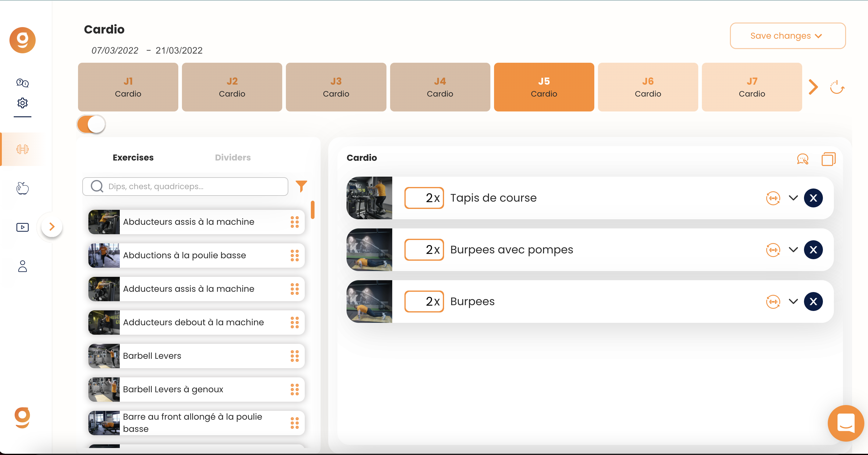Grab handle of Barre au front allongé row
The height and width of the screenshot is (455, 868).
click(295, 423)
